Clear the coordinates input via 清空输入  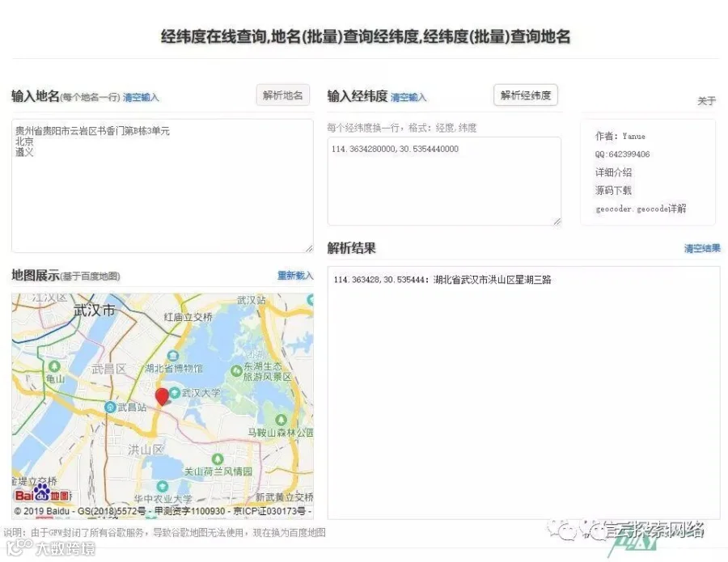[408, 98]
